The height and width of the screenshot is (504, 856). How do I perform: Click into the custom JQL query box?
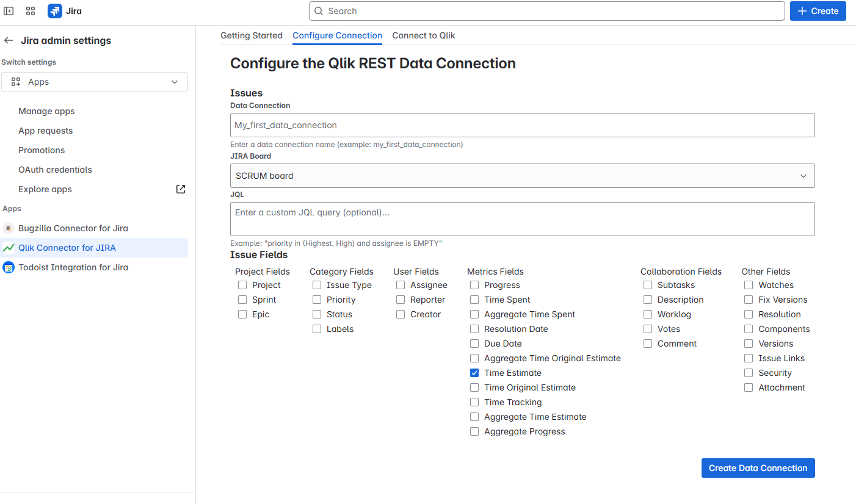[523, 219]
